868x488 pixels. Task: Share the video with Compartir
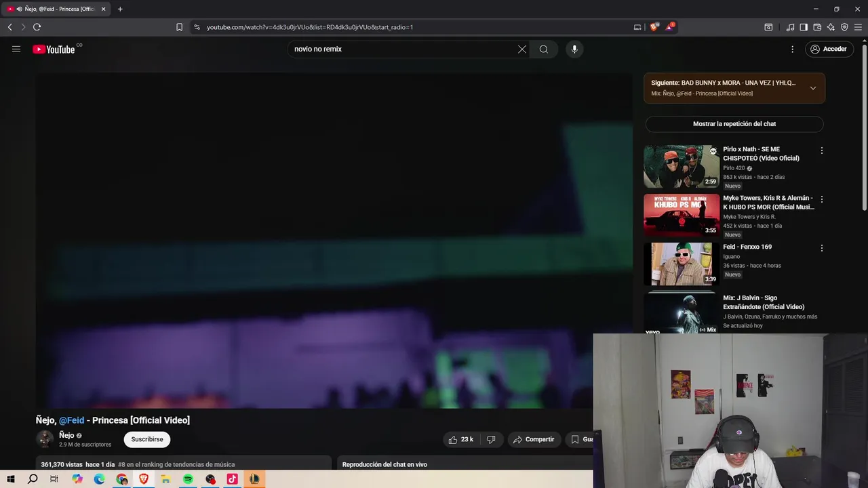(534, 439)
